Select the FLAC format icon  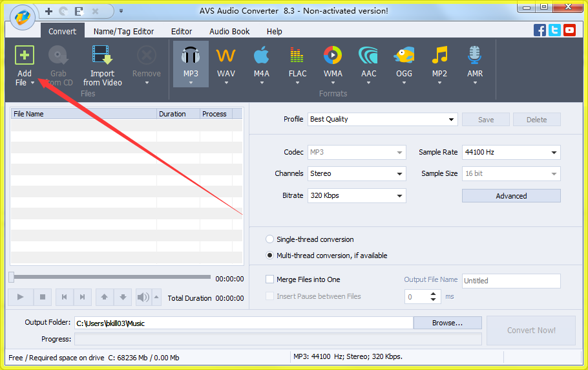[x=297, y=55]
